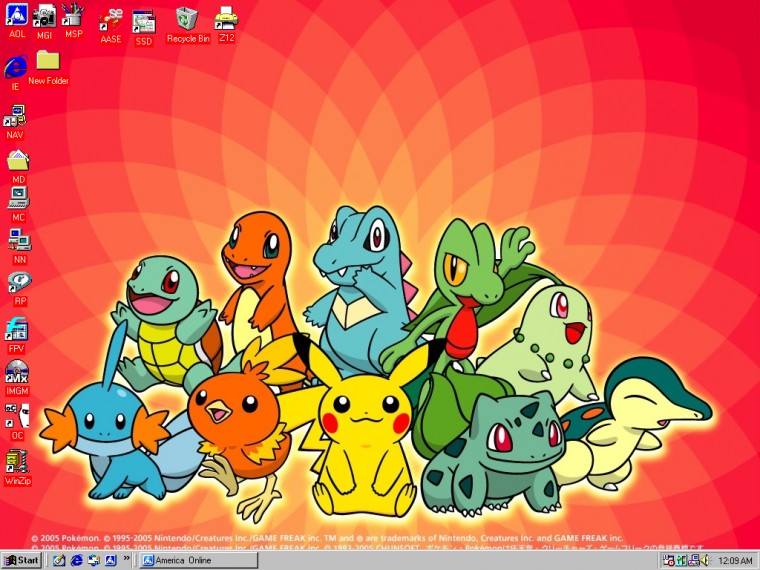Select the Z12 printer shortcut
This screenshot has width=760, height=570.
point(226,24)
